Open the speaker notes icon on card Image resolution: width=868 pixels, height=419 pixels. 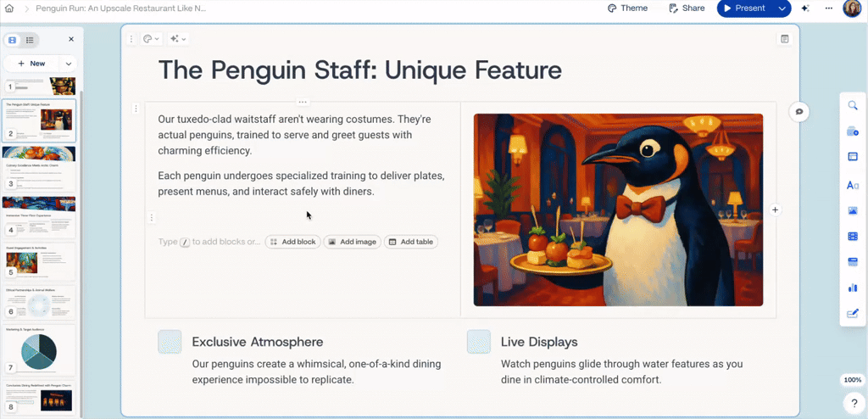pos(784,39)
